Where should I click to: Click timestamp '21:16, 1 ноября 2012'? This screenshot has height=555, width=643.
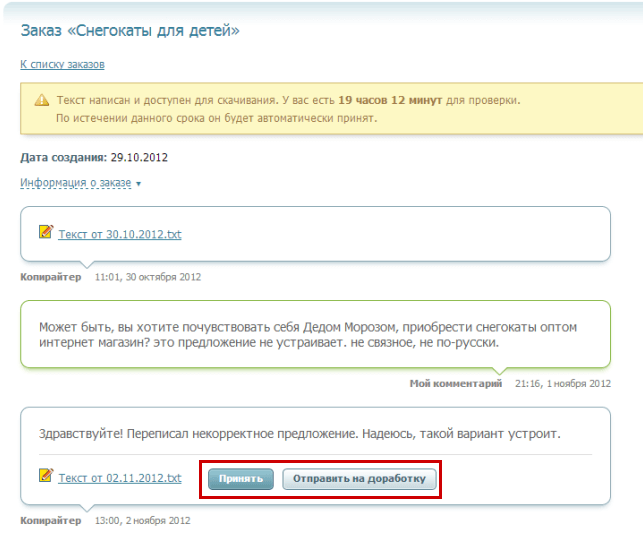pyautogui.click(x=563, y=384)
